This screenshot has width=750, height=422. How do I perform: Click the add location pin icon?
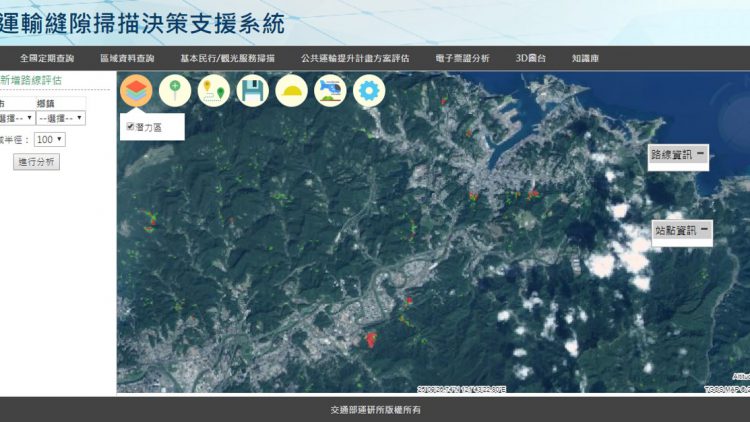pos(175,90)
